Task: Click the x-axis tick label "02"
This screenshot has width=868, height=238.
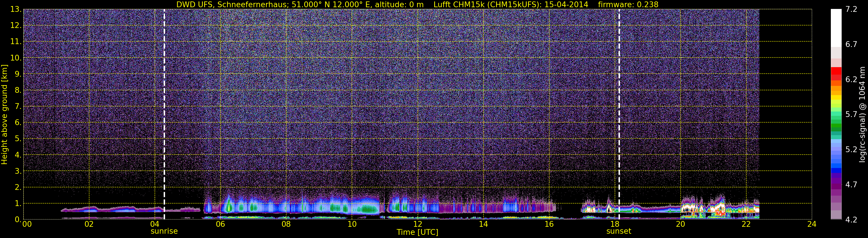Action: click(x=89, y=224)
